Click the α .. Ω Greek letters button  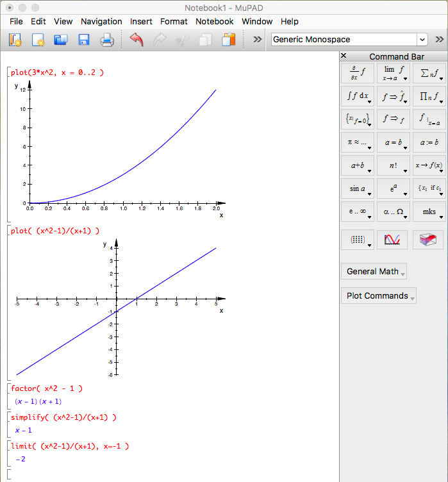pyautogui.click(x=394, y=212)
